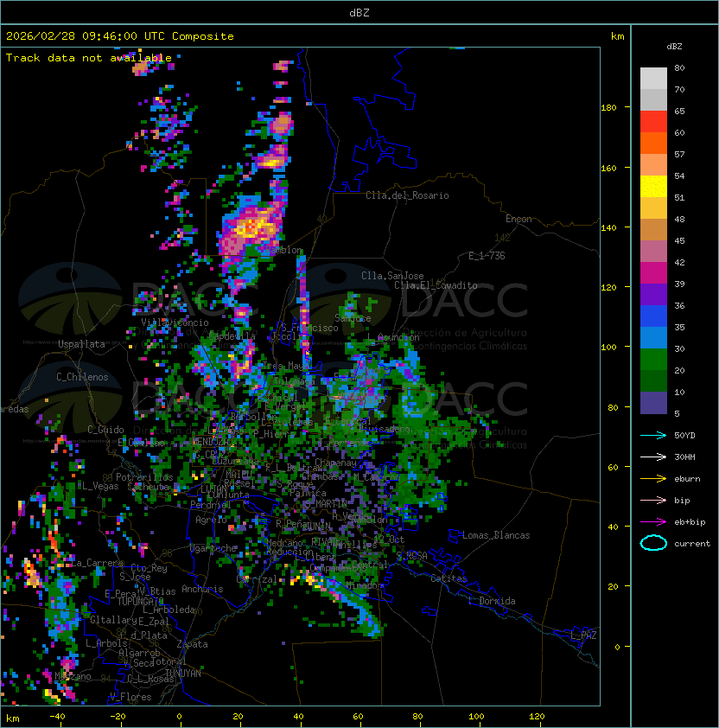This screenshot has height=728, width=719.
Task: Click the pink bip arrow icon
Action: (x=653, y=501)
